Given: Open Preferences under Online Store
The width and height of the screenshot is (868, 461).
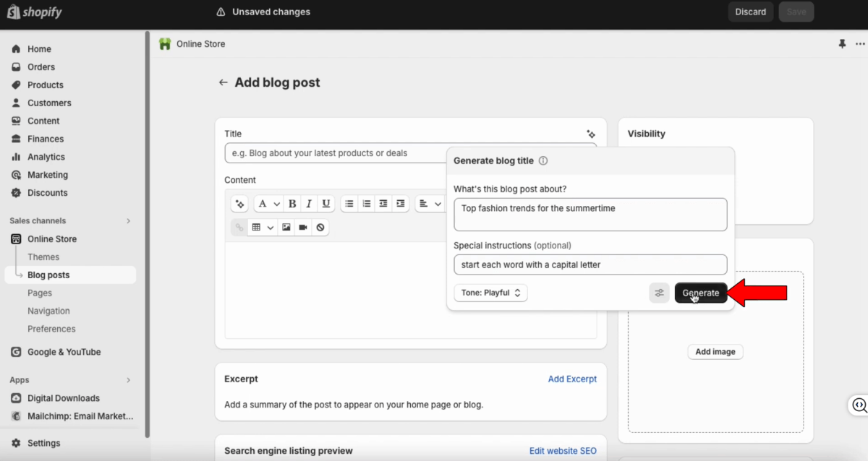Looking at the screenshot, I should pos(51,329).
